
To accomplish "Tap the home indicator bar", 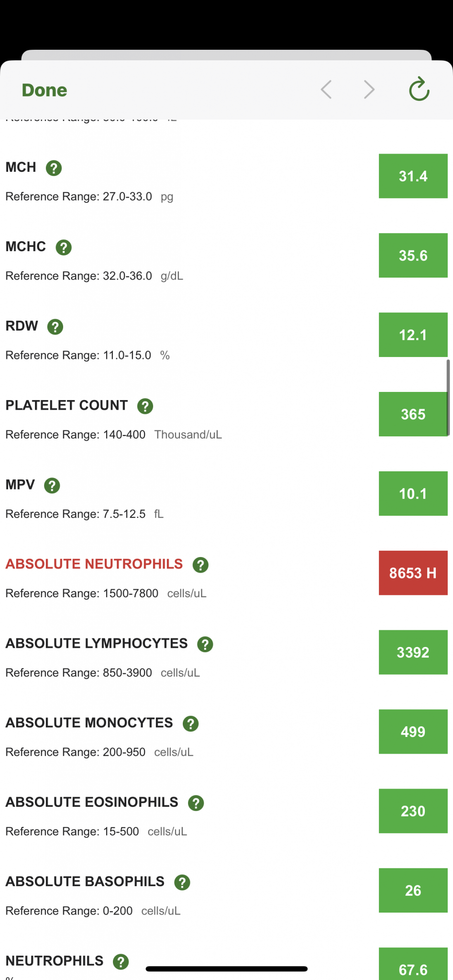I will (226, 969).
